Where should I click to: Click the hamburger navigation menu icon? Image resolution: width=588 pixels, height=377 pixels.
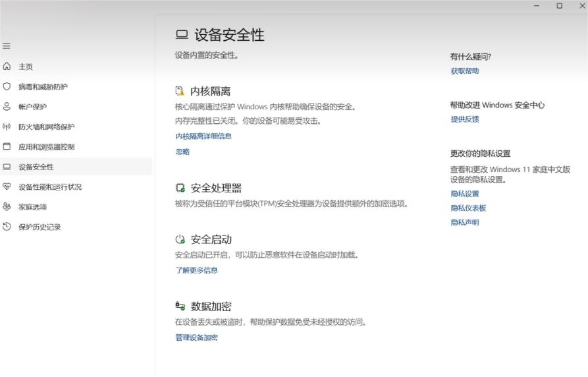pyautogui.click(x=7, y=46)
